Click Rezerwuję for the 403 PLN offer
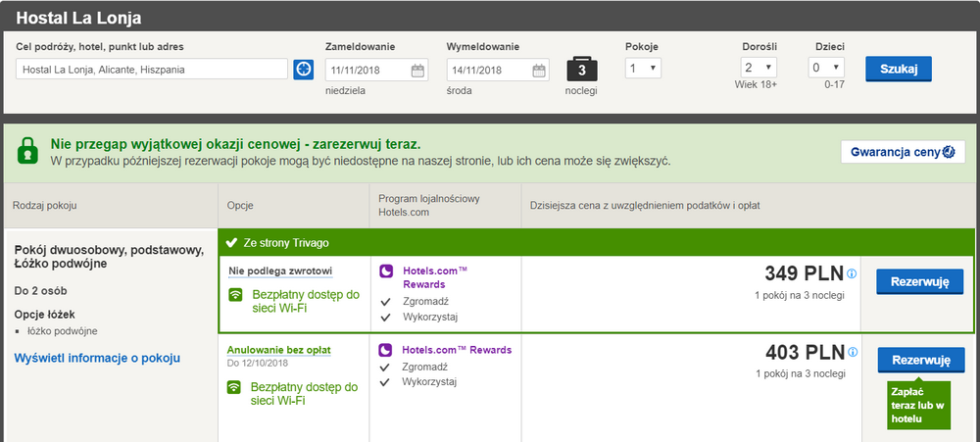The image size is (980, 442). pos(919,361)
